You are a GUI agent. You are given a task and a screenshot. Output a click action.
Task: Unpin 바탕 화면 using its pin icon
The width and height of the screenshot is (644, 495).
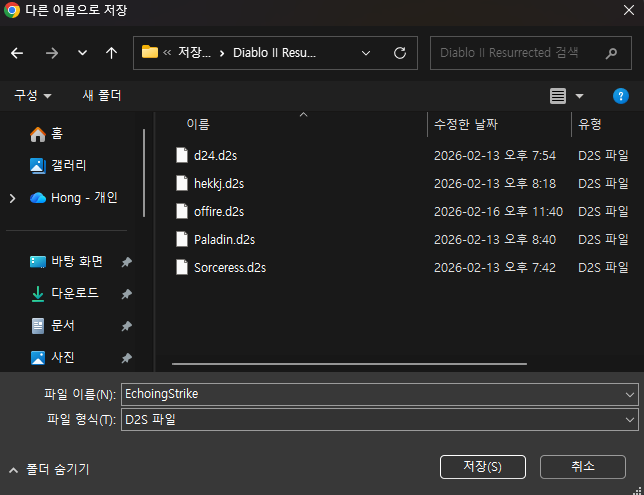pyautogui.click(x=126, y=262)
